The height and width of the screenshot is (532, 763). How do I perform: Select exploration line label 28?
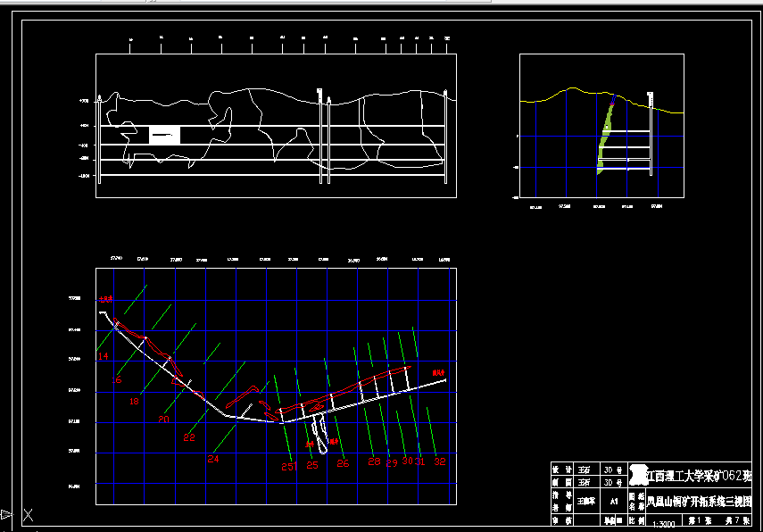[374, 461]
